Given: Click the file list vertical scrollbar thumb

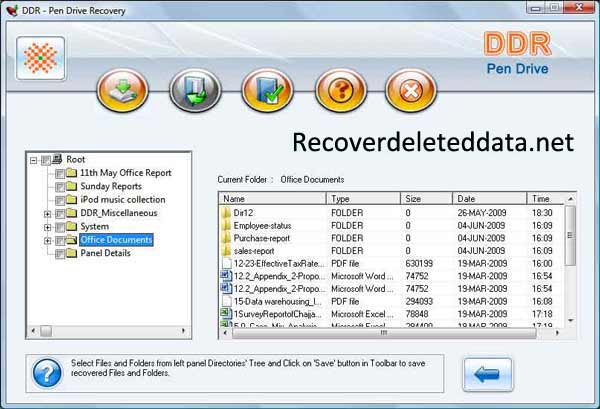Looking at the screenshot, I should click(570, 235).
